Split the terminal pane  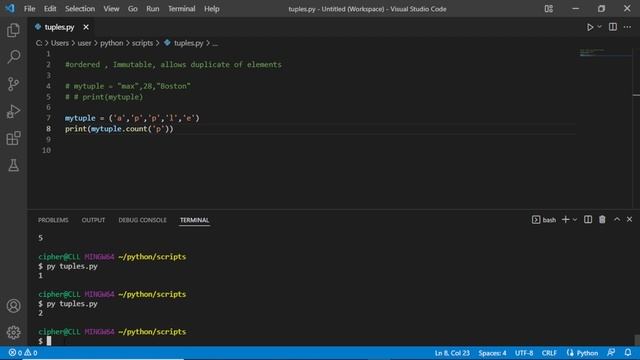[588, 220]
